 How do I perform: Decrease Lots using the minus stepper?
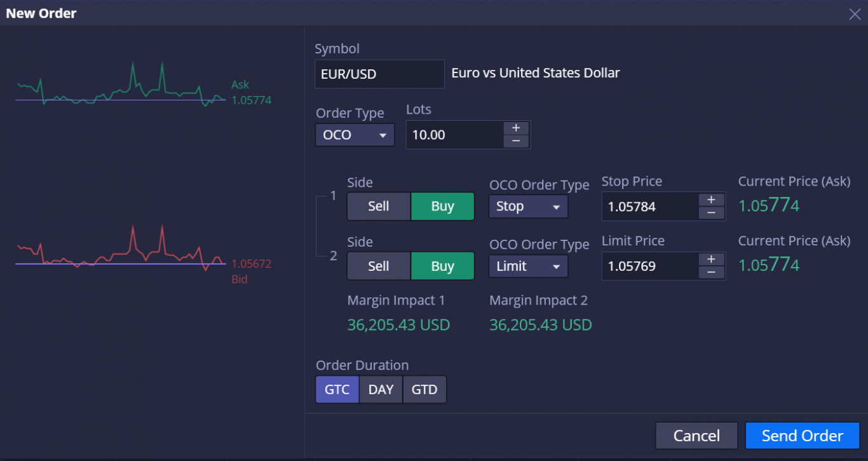coord(516,141)
